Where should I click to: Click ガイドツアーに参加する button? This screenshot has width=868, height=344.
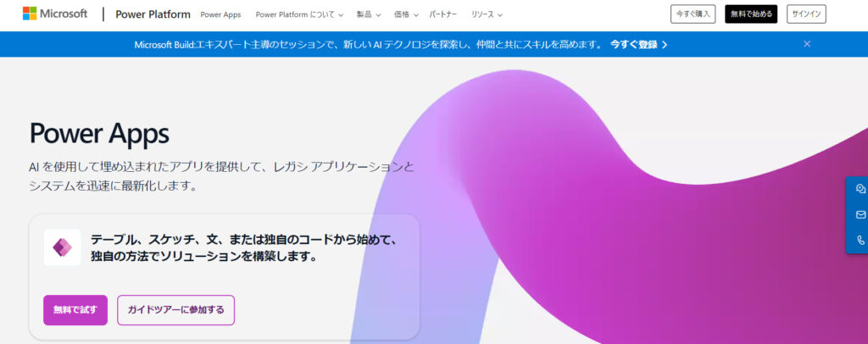pyautogui.click(x=175, y=310)
